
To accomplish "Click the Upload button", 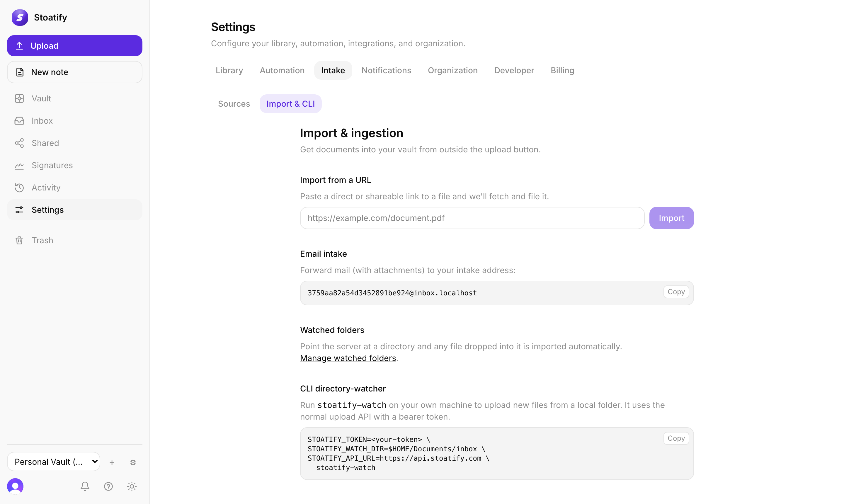I will point(74,45).
